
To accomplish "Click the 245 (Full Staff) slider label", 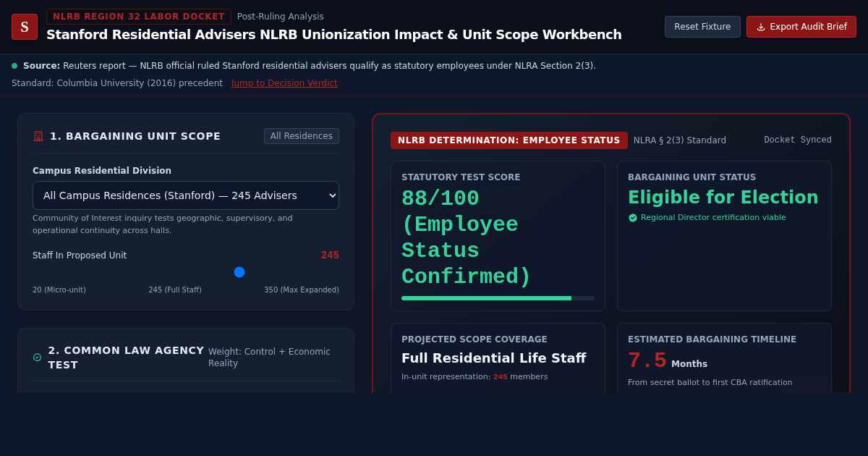I will tap(175, 290).
